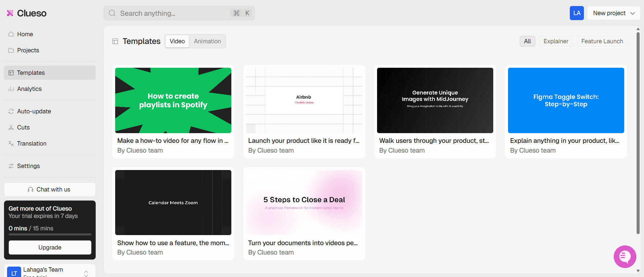Click the trial minutes usage progress bar

[x=50, y=234]
